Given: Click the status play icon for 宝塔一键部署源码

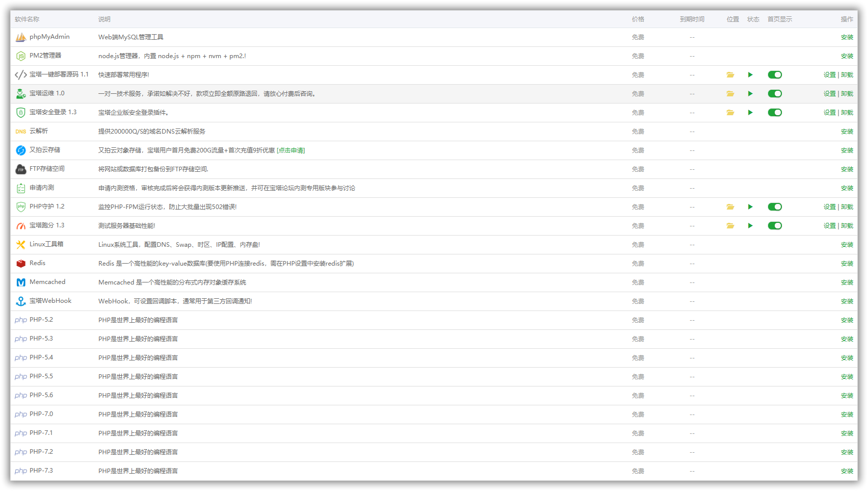Looking at the screenshot, I should point(750,75).
